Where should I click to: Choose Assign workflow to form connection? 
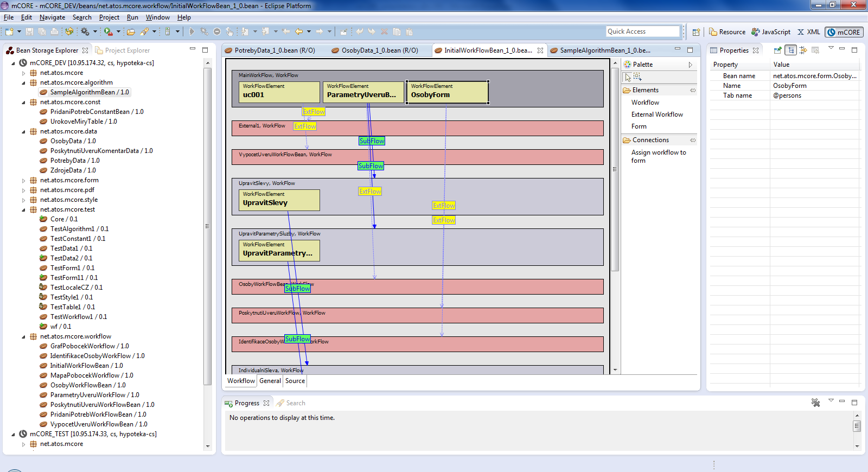[658, 156]
